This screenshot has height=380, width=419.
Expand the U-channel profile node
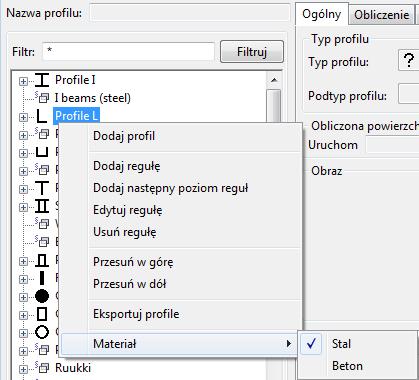[x=23, y=153]
